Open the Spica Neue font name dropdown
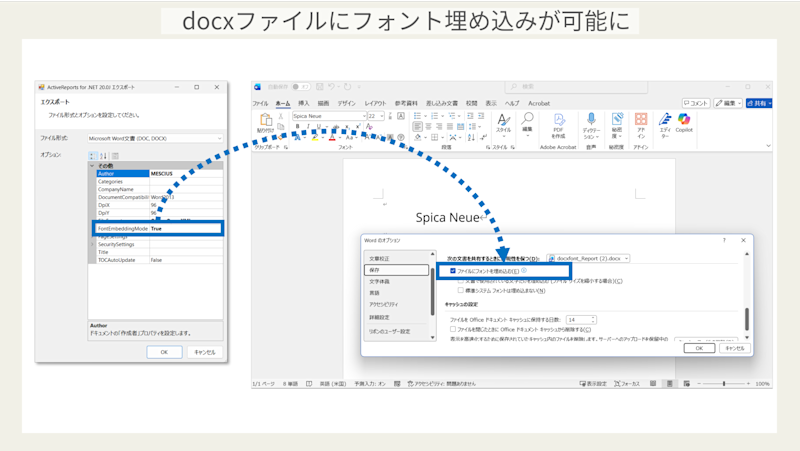 364,116
